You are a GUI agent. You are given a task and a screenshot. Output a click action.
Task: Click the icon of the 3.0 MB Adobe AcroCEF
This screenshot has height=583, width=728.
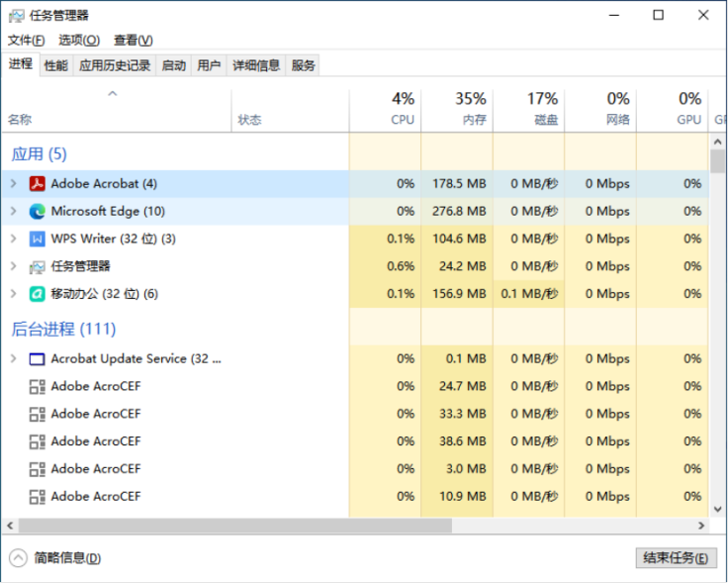[x=38, y=469]
